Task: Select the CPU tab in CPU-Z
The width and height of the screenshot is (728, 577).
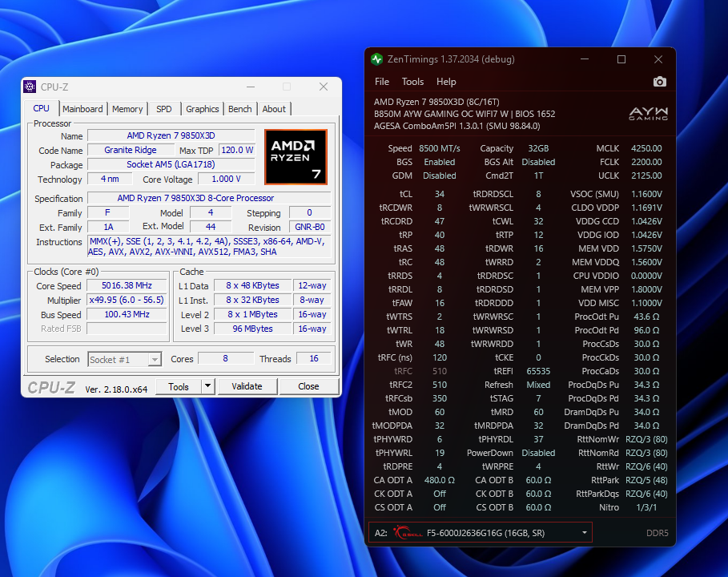Action: point(41,108)
